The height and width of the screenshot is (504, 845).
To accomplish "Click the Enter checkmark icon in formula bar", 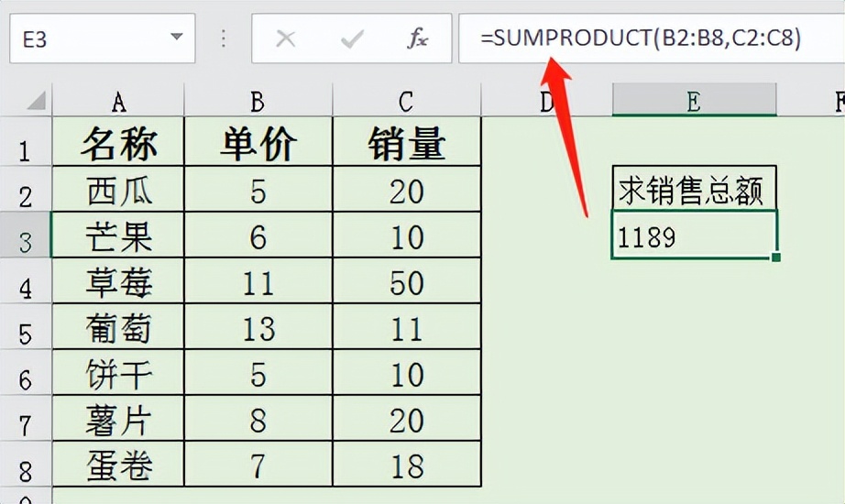I will [x=352, y=38].
